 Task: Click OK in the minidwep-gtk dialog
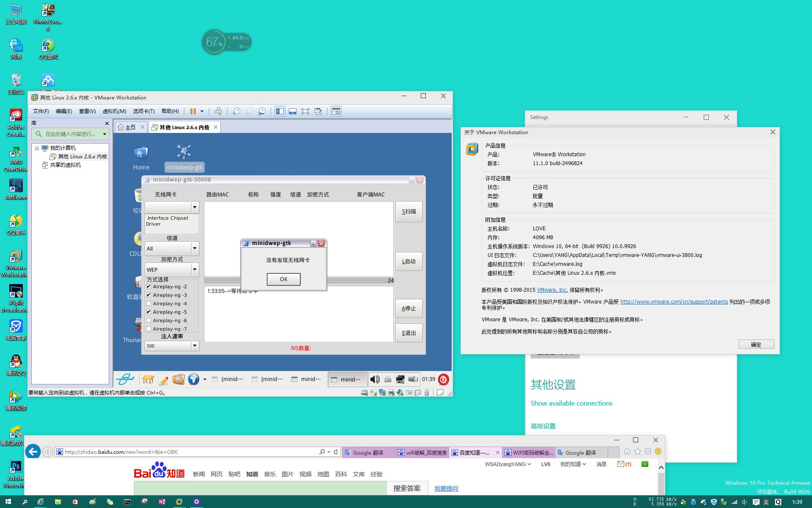coord(283,279)
